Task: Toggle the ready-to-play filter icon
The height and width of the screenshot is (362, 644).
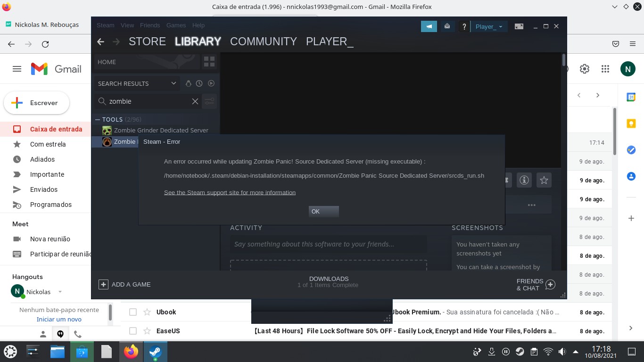Action: coord(211,83)
